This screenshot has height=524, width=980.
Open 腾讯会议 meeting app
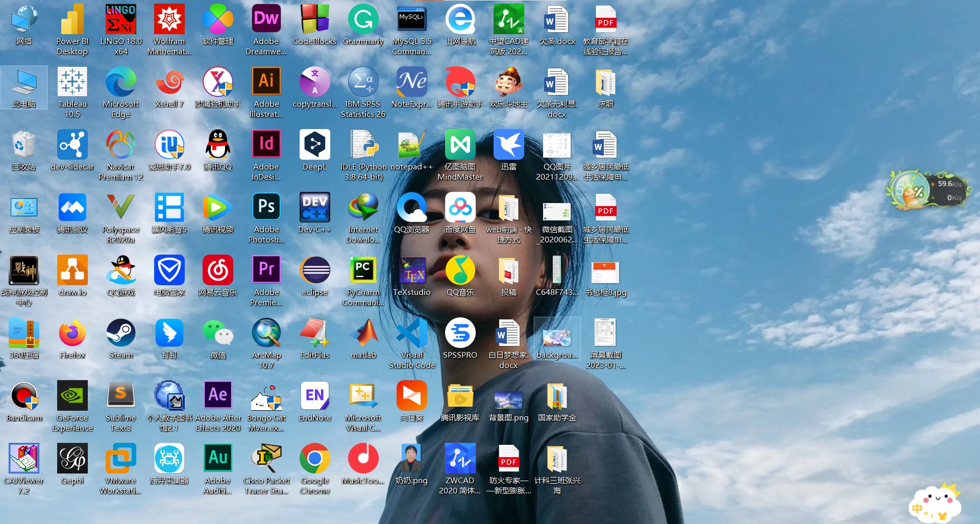(72, 208)
